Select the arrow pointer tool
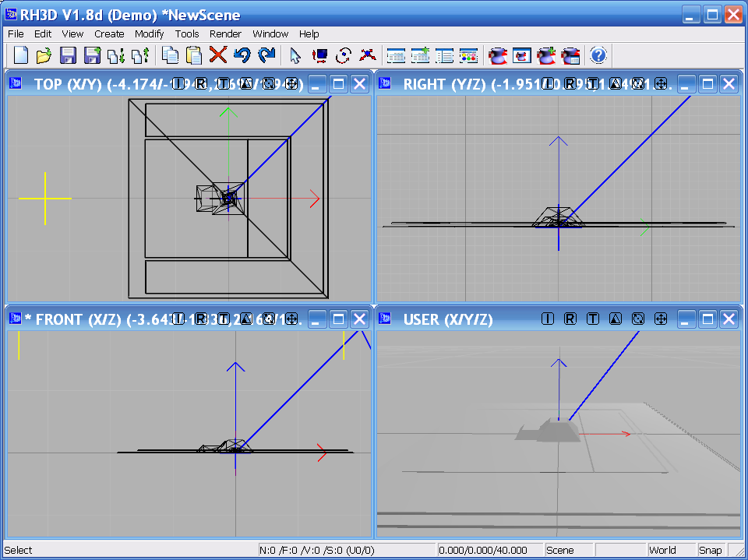748x560 pixels. 295,55
